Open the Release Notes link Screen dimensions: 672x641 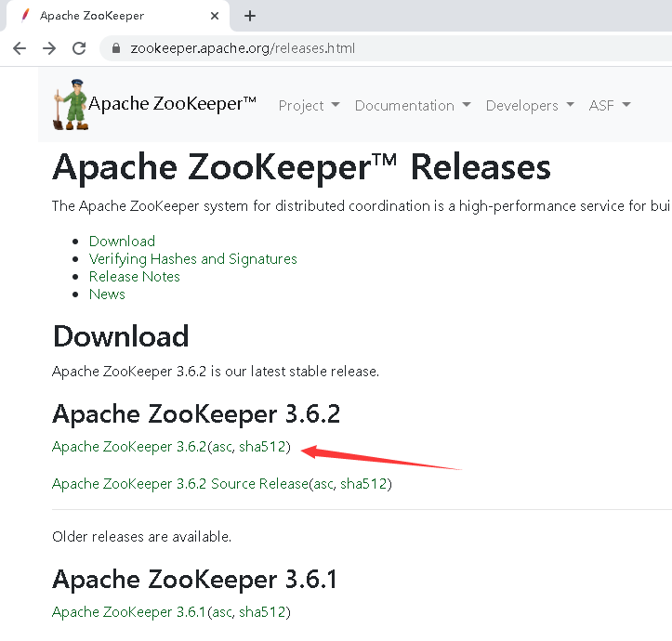click(134, 277)
